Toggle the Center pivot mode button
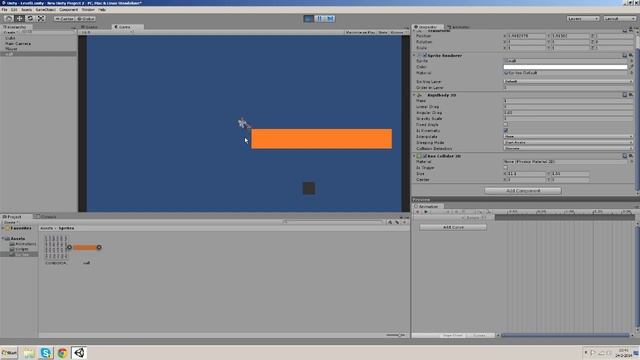Image resolution: width=640 pixels, height=360 pixels. [x=64, y=18]
